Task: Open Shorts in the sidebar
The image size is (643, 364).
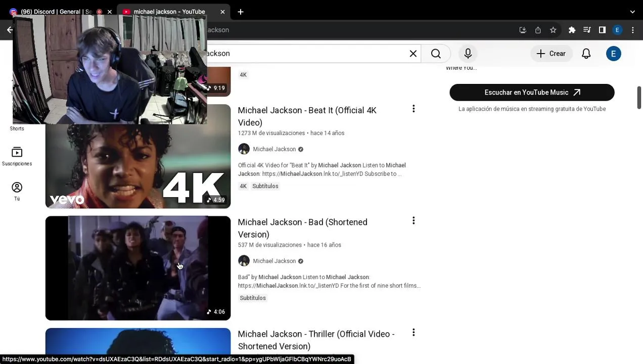Action: (x=17, y=128)
